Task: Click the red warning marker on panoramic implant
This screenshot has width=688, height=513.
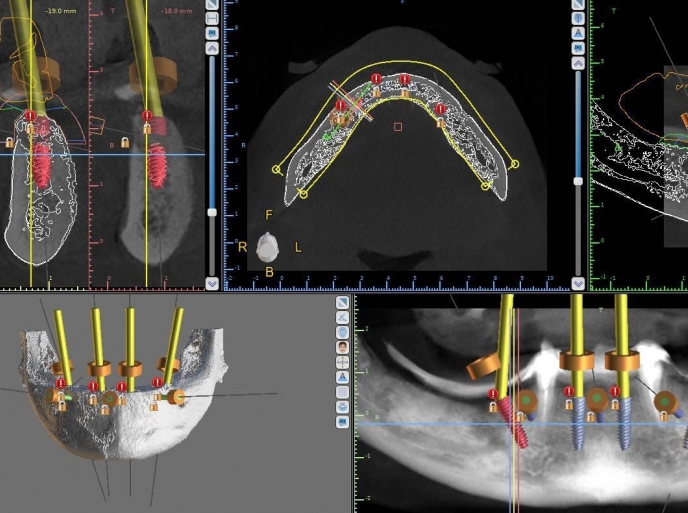Action: (492, 394)
